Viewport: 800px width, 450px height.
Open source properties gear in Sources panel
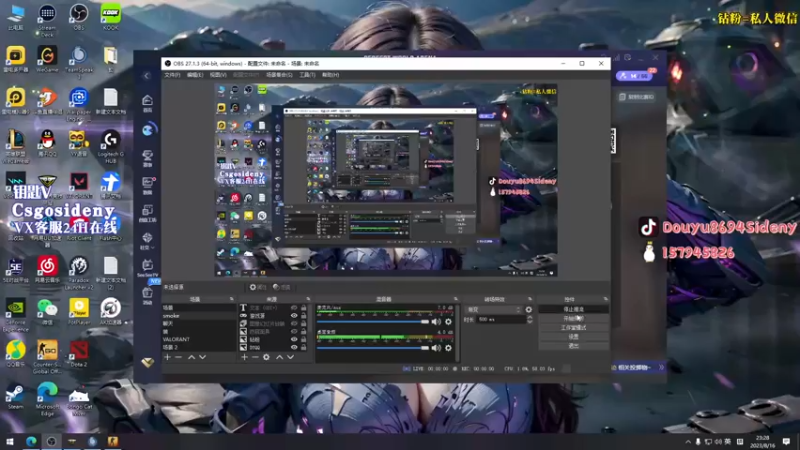point(266,357)
